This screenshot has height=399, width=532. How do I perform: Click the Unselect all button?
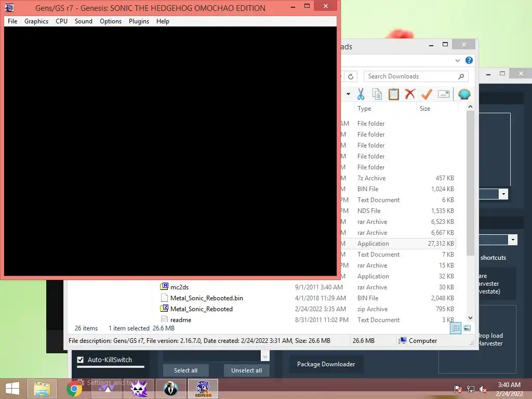[246, 370]
